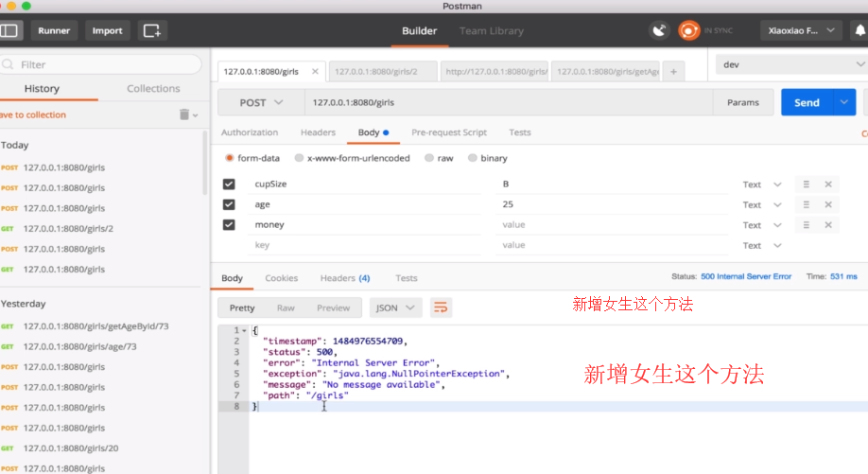Viewport: 868px width, 474px height.
Task: Click the filter search magnifier icon
Action: click(x=8, y=64)
